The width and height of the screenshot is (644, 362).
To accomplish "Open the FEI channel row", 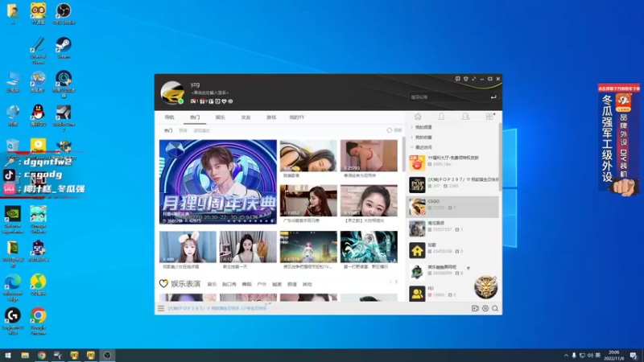I will point(452,293).
